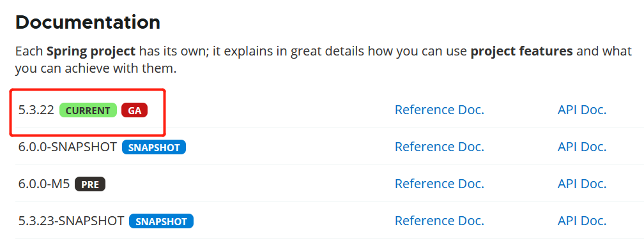This screenshot has width=644, height=250.
Task: Click the SNAPSHOT badge beside 6.0.0-SNAPSHOT
Action: [154, 147]
